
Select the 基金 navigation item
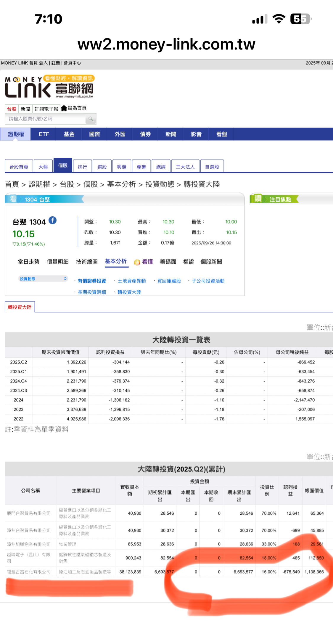(69, 134)
